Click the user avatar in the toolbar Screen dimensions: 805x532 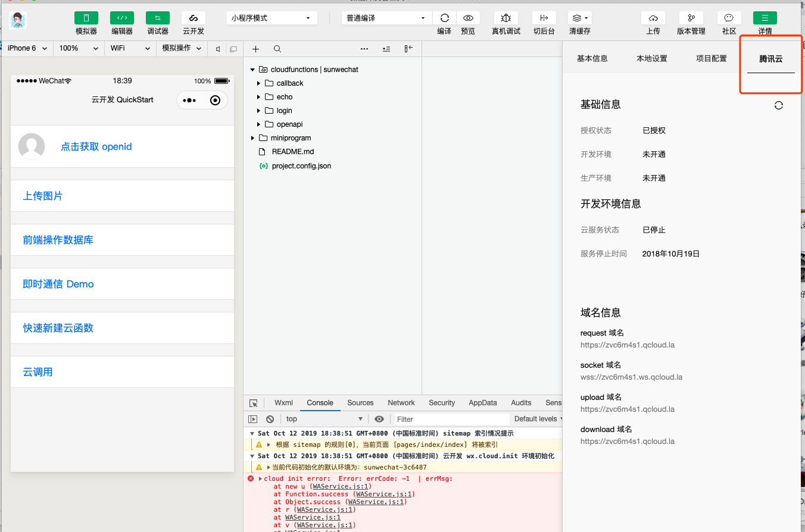tap(18, 20)
